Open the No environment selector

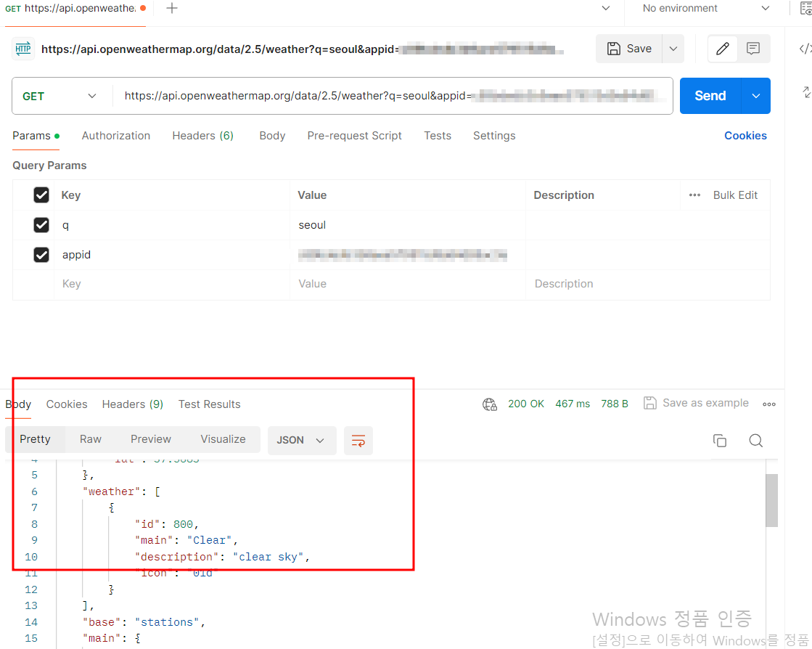tap(706, 8)
